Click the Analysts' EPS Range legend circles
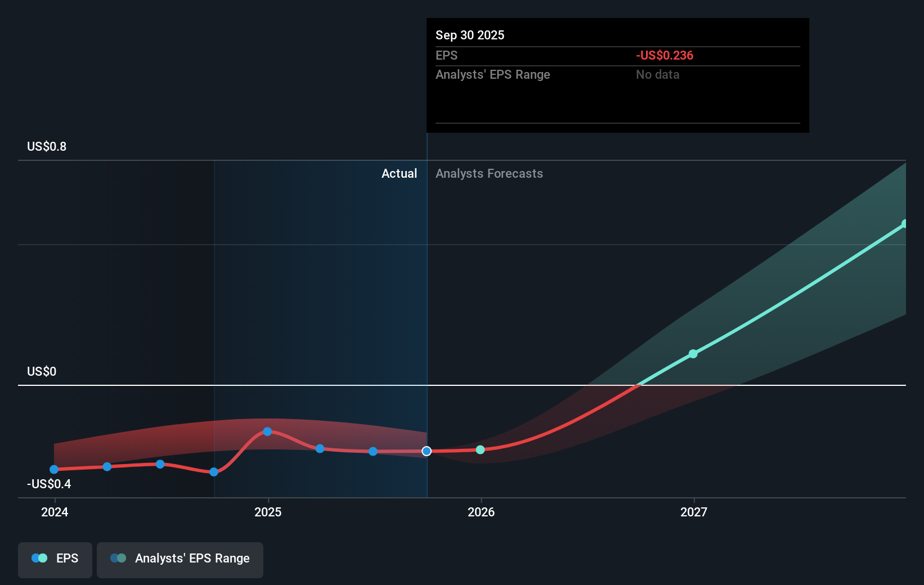924x585 pixels. point(117,557)
